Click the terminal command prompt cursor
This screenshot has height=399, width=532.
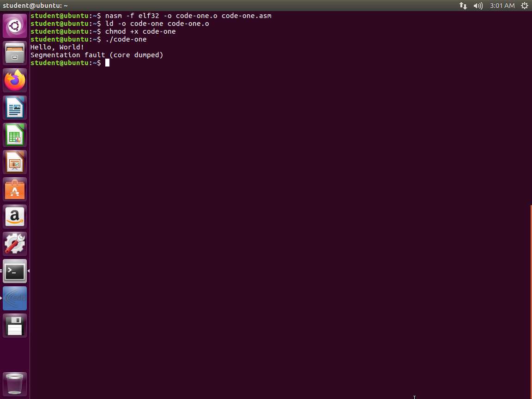[107, 63]
